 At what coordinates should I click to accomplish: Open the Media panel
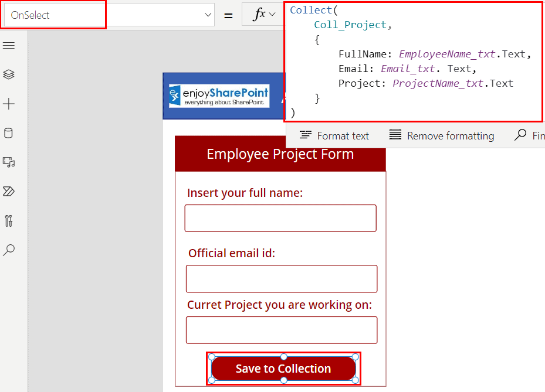pos(9,162)
